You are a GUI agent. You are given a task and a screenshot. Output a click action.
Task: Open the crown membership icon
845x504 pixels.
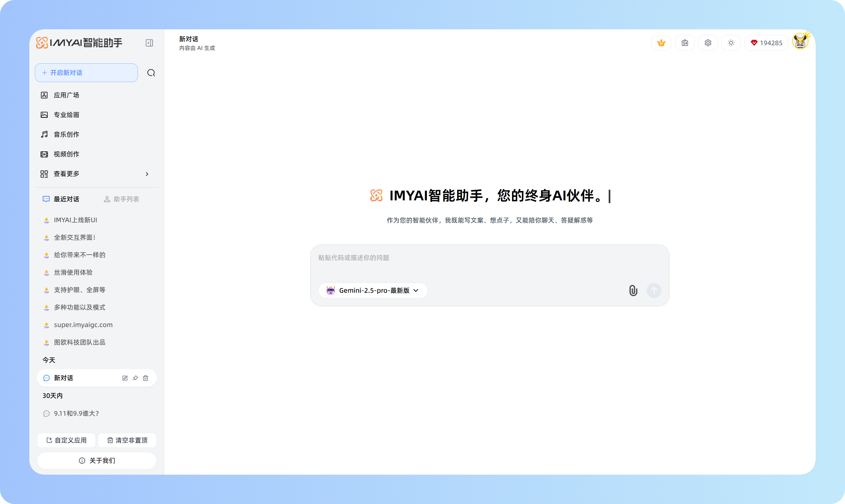[661, 43]
